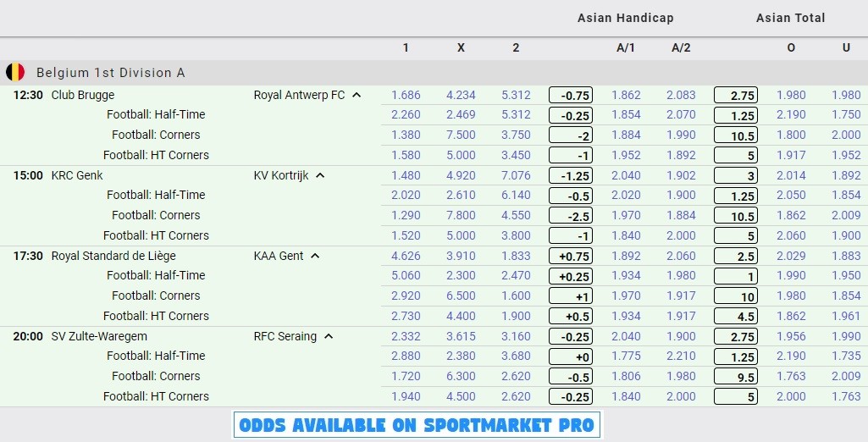
Task: Choose KRC Genk HT corners away odds 3.800
Action: pos(516,235)
